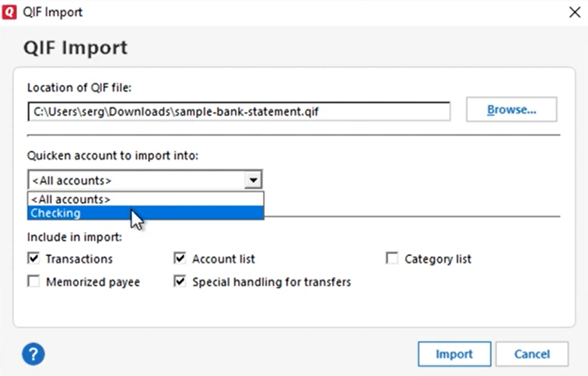Click the Import button
This screenshot has height=376, width=588.
click(454, 354)
